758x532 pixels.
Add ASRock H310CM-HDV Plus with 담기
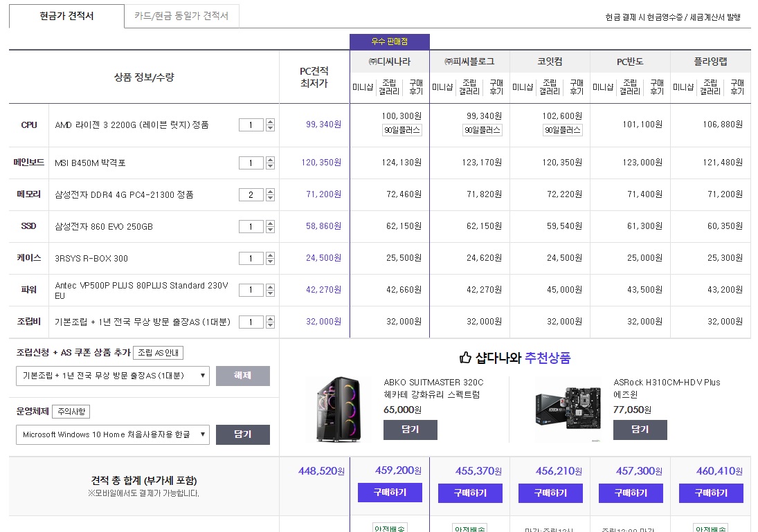click(x=640, y=430)
